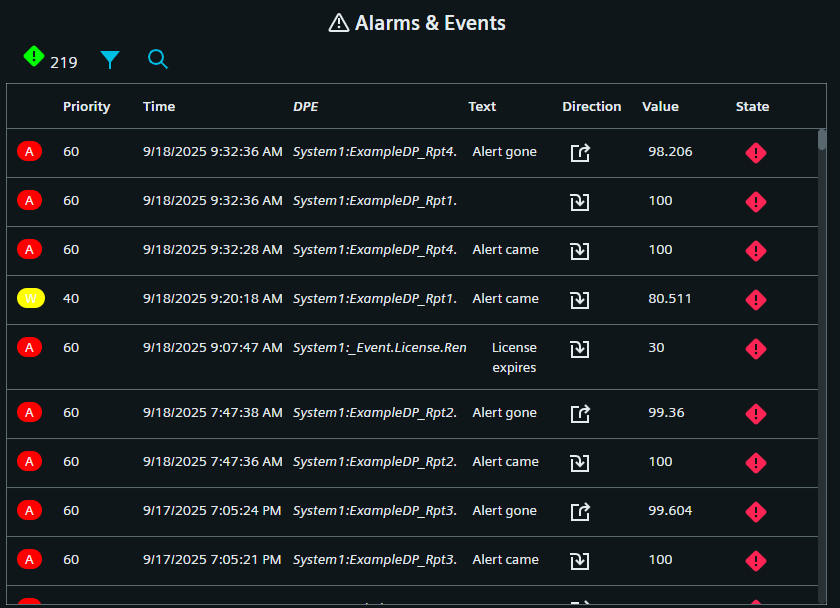The image size is (840, 608).
Task: Click state icon for value 80.511 row
Action: 756,299
